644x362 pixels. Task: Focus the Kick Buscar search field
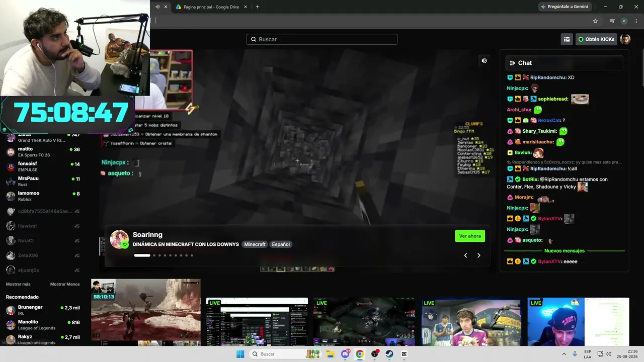322,39
